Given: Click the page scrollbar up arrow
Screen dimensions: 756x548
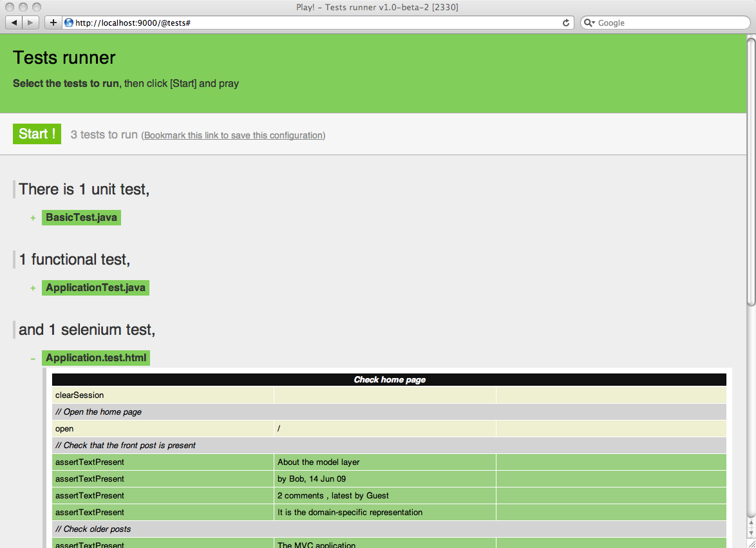Looking at the screenshot, I should click(x=750, y=522).
